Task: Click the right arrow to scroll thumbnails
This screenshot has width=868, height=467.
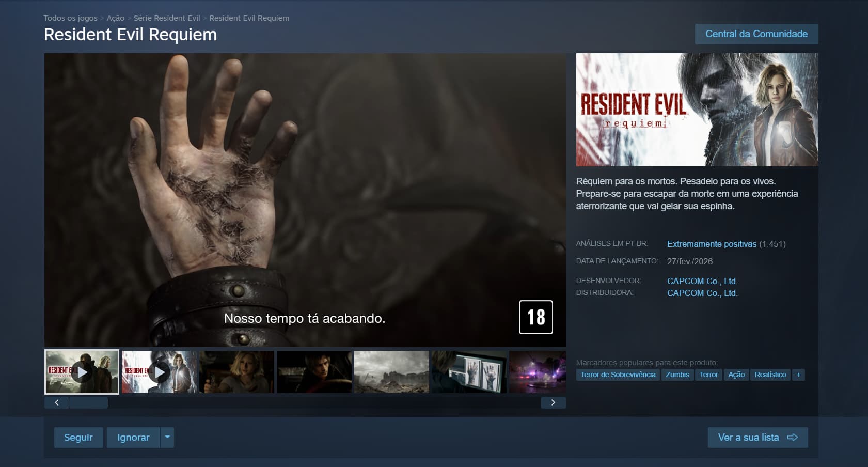Action: [x=554, y=402]
